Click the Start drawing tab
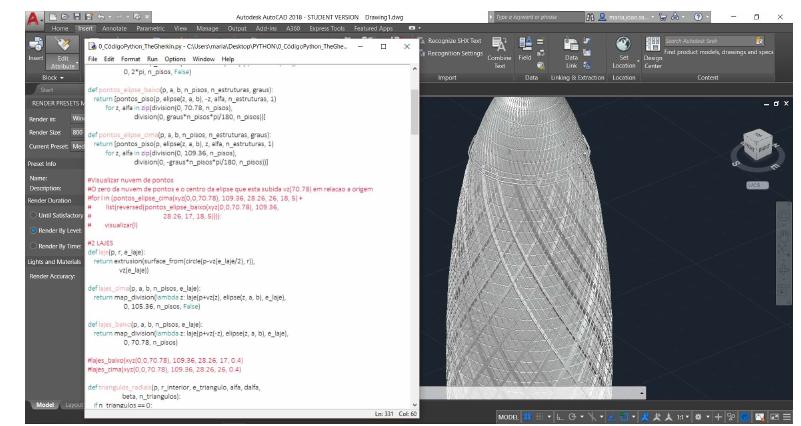 tap(47, 90)
